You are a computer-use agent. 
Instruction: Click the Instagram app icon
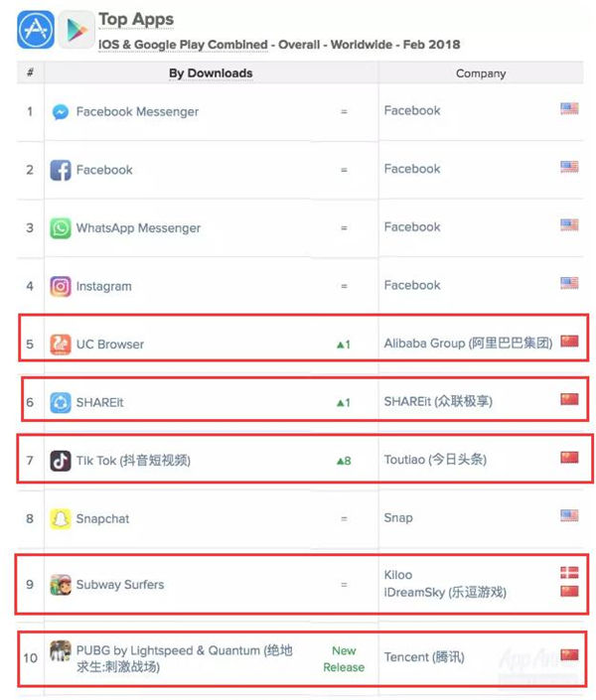click(61, 286)
